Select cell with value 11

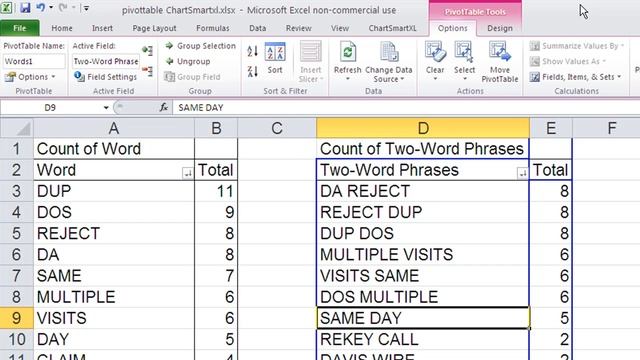pos(216,191)
